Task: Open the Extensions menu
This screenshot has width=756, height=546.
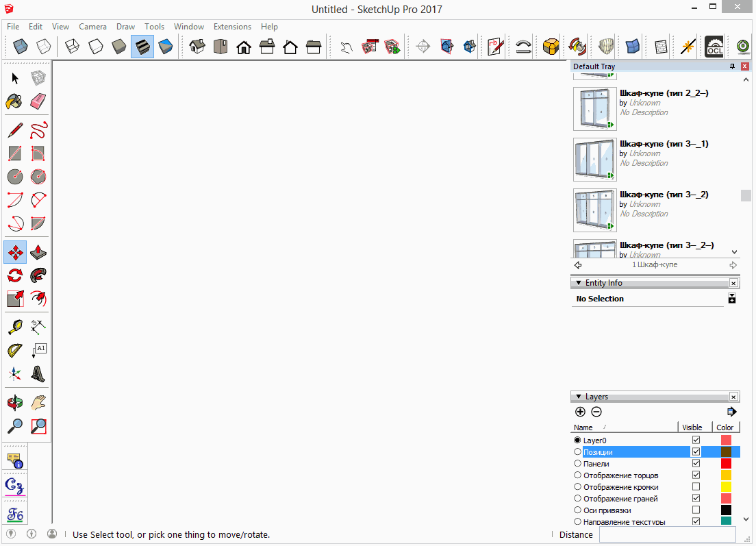Action: 232,27
